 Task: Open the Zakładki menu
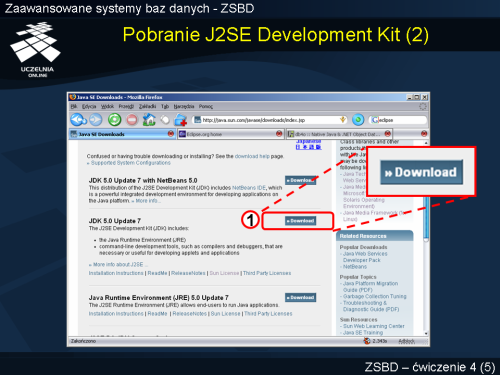[x=147, y=106]
